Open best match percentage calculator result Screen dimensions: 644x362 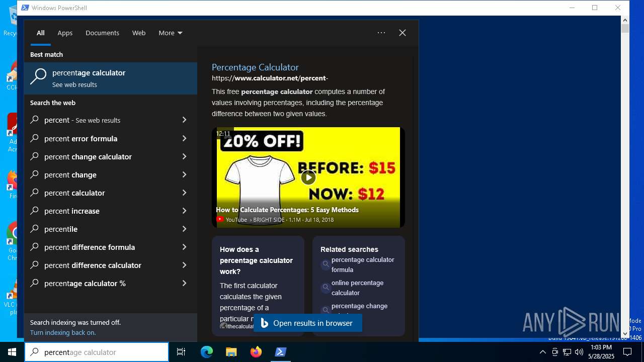pos(111,78)
